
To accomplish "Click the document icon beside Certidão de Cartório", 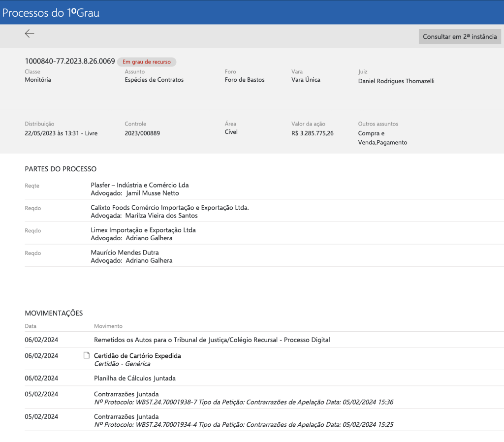I will coord(87,355).
